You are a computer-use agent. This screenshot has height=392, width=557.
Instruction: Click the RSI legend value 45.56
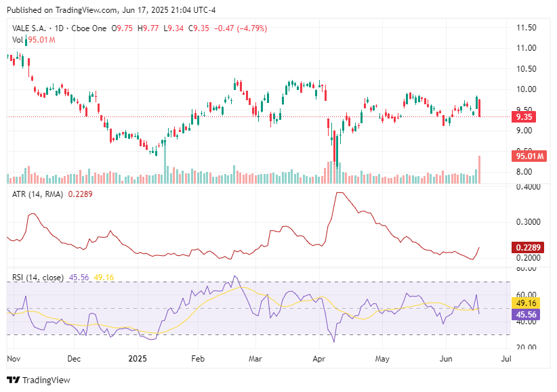79,278
